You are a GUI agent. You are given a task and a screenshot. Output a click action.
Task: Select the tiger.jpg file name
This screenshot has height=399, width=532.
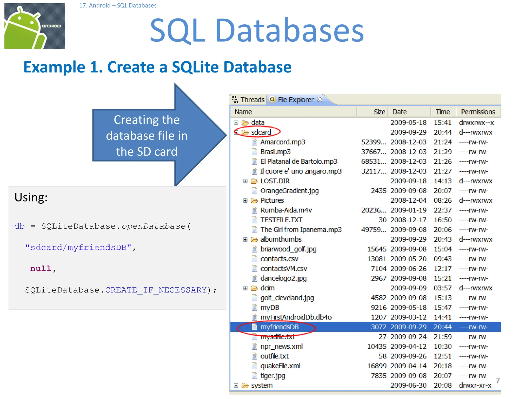[273, 376]
